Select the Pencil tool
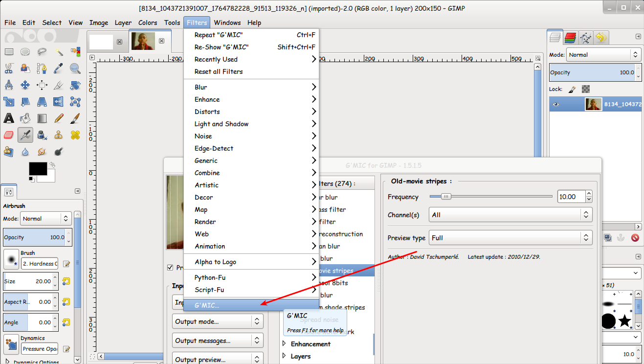The width and height of the screenshot is (644, 364). click(59, 118)
